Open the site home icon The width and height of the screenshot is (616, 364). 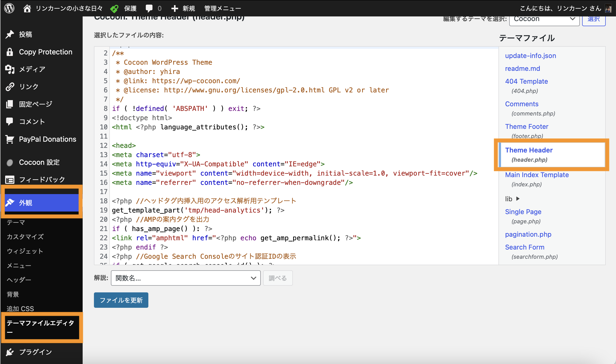[27, 8]
